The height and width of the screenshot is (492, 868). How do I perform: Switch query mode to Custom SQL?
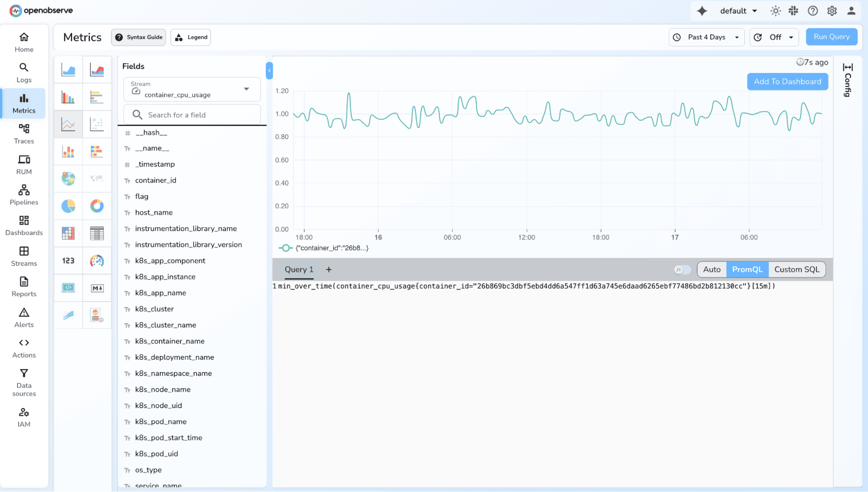point(796,269)
